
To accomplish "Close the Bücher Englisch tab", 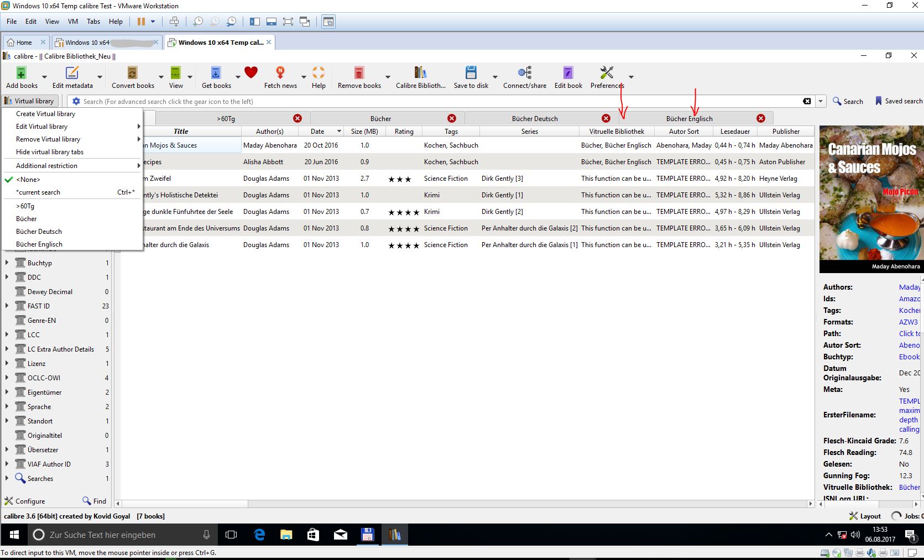I will (x=761, y=118).
